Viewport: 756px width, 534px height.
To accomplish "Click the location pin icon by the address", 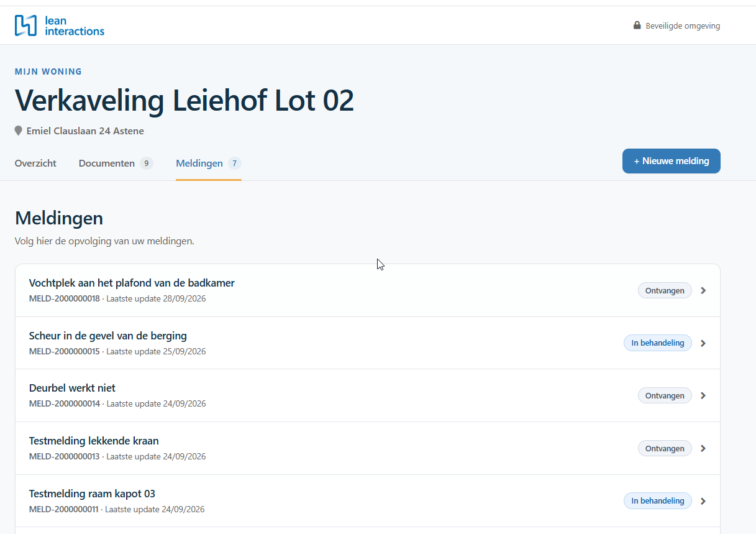I will coord(19,131).
